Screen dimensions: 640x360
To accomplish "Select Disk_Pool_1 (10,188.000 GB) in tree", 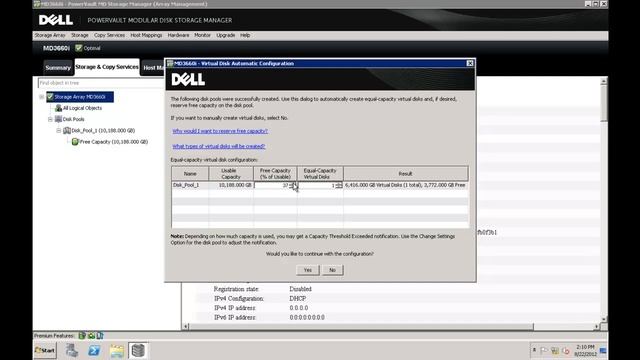I will click(x=103, y=131).
